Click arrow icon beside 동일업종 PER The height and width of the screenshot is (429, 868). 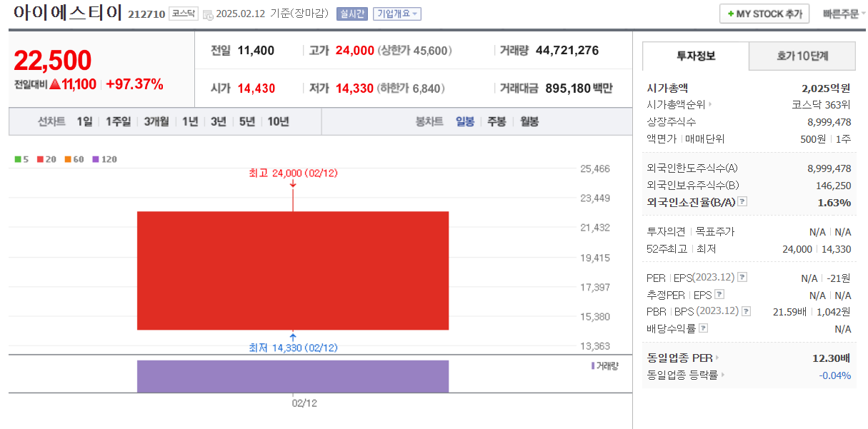pos(717,358)
